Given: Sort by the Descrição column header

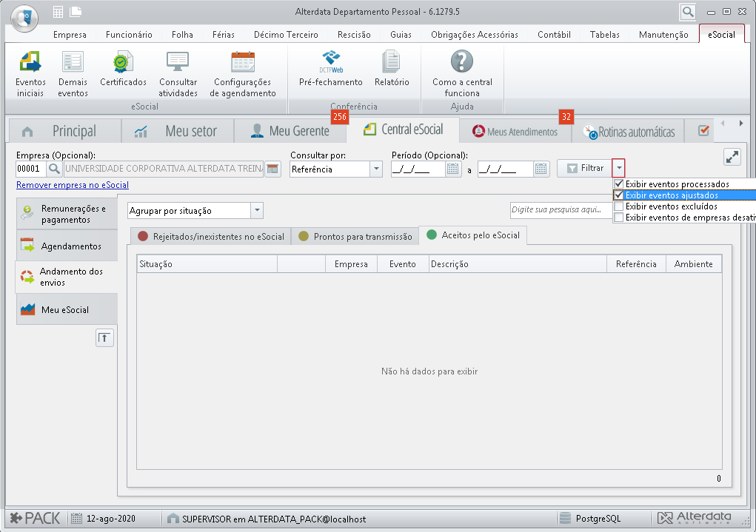Looking at the screenshot, I should (x=518, y=264).
